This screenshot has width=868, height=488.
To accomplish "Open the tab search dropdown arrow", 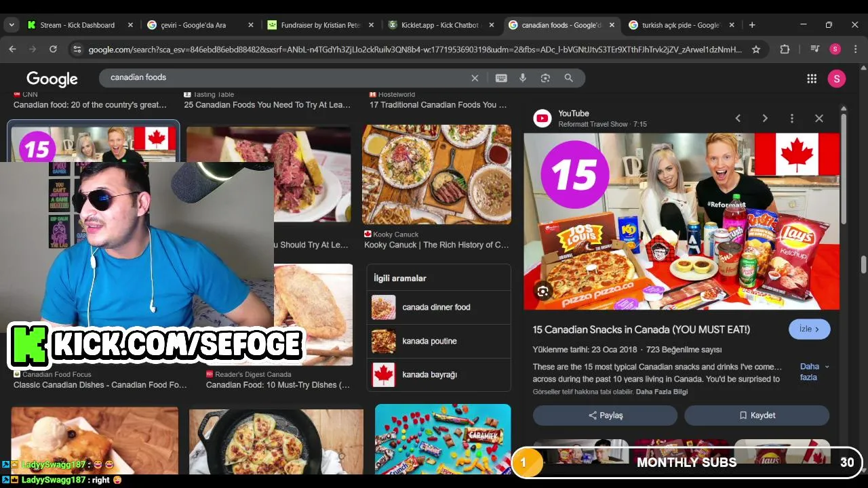I will (12, 25).
